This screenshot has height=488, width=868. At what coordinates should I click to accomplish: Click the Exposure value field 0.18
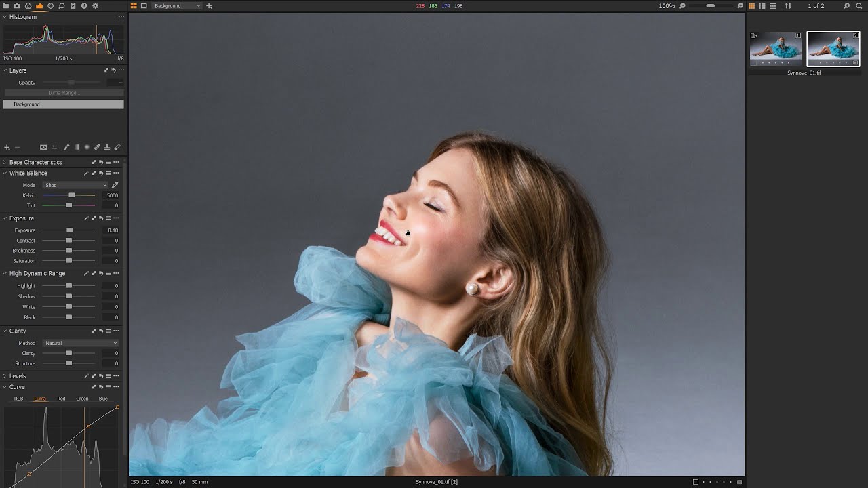110,230
